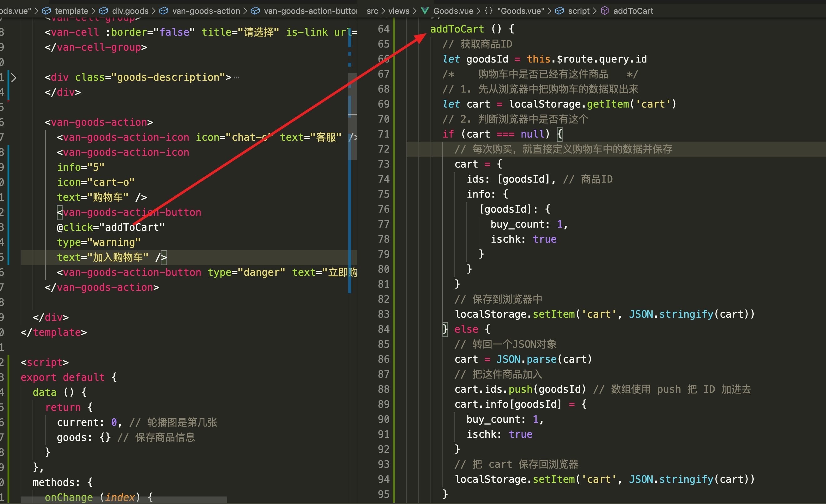Viewport: 826px width, 504px height.
Task: Click the opening <van-goods-action> tag
Action: point(99,122)
